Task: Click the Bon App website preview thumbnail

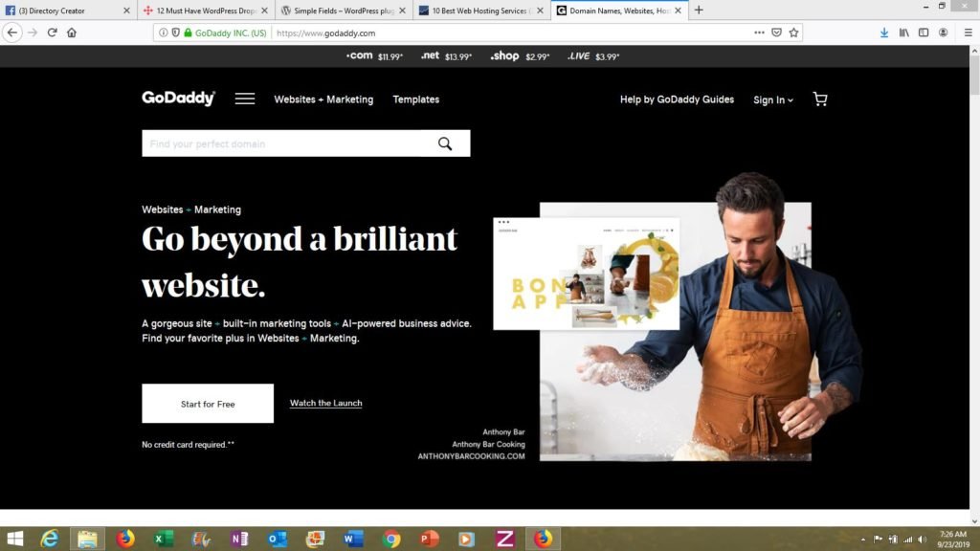Action: [x=587, y=274]
